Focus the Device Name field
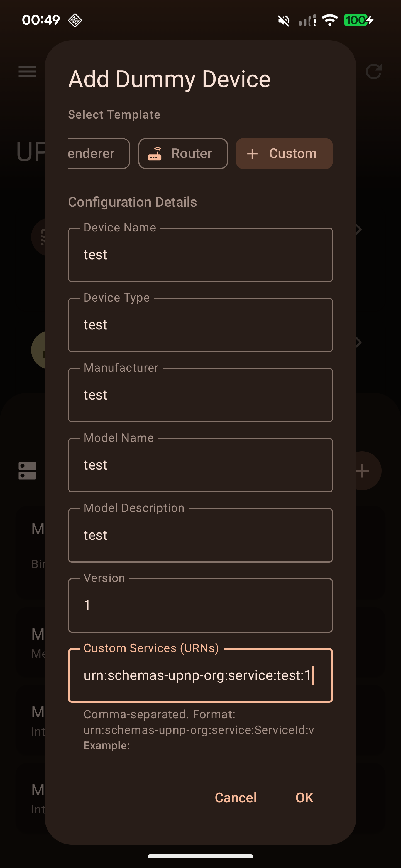This screenshot has width=401, height=868. click(x=200, y=255)
